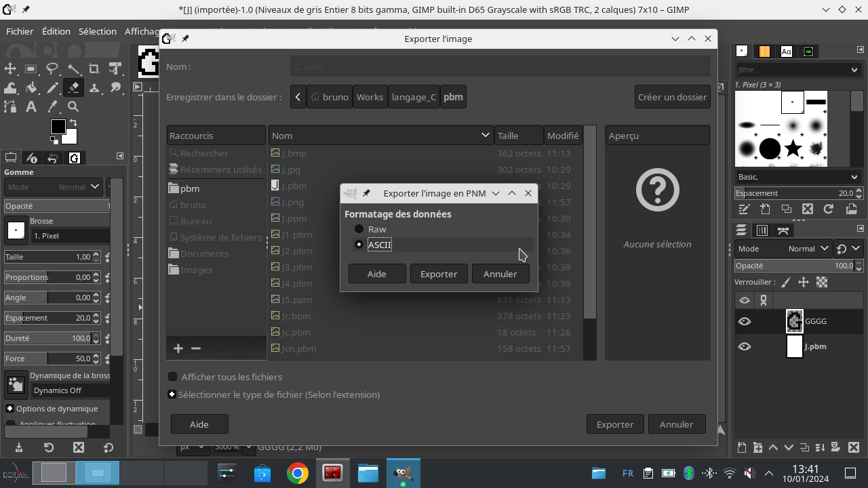868x488 pixels.
Task: Activate the Text tool
Action: tap(31, 106)
